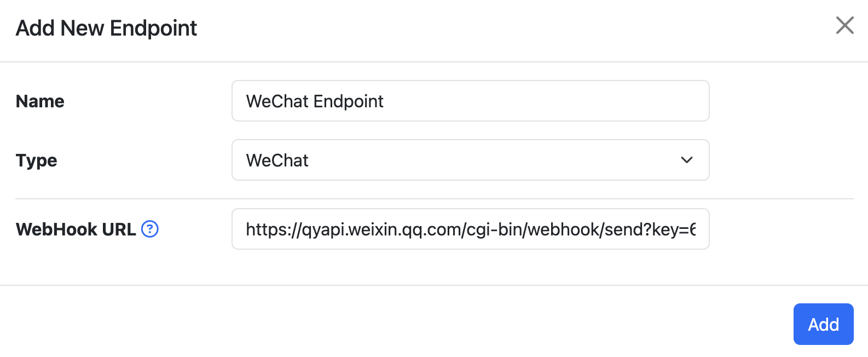Click into the WebHook URL text box
The height and width of the screenshot is (357, 868).
(471, 229)
